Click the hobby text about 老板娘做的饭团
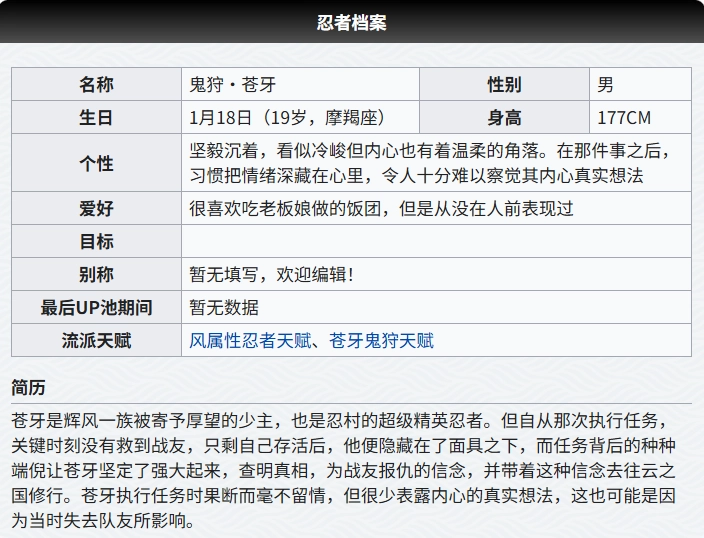The image size is (704, 538). click(x=381, y=209)
